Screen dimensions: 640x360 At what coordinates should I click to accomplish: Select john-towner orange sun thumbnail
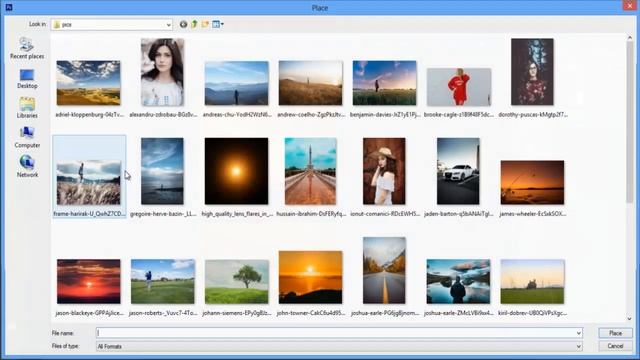click(311, 277)
